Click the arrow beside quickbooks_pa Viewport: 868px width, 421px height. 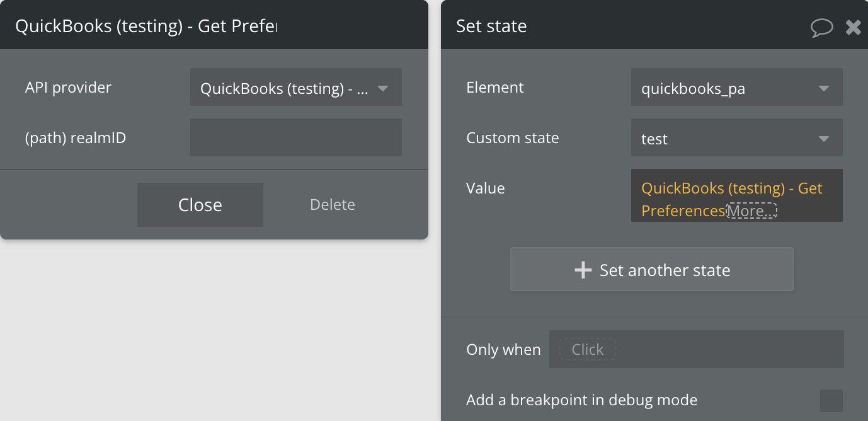click(823, 88)
